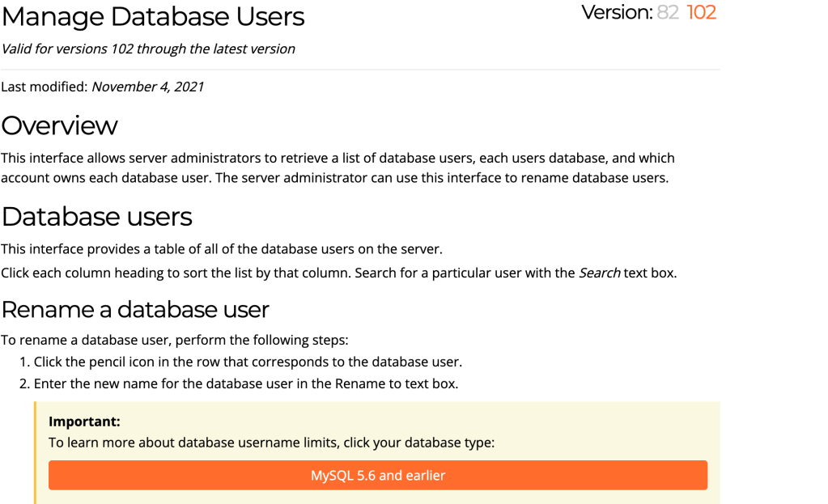Open the MySQL 5.6 and earlier section

(378, 475)
